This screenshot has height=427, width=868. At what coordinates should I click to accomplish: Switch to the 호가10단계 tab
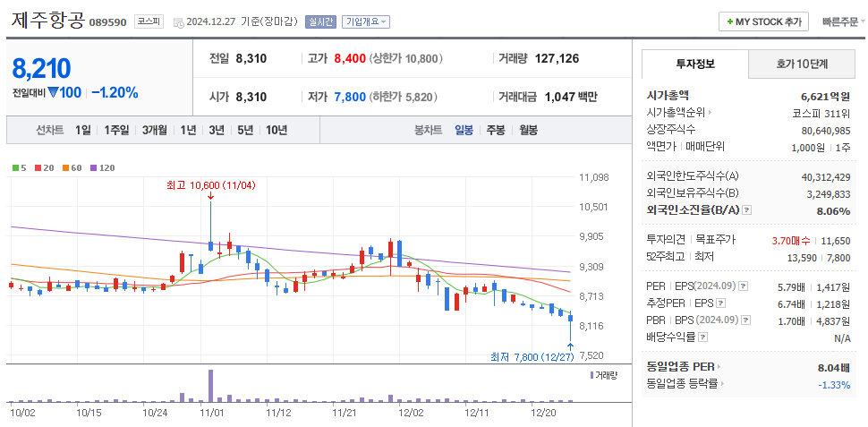802,64
